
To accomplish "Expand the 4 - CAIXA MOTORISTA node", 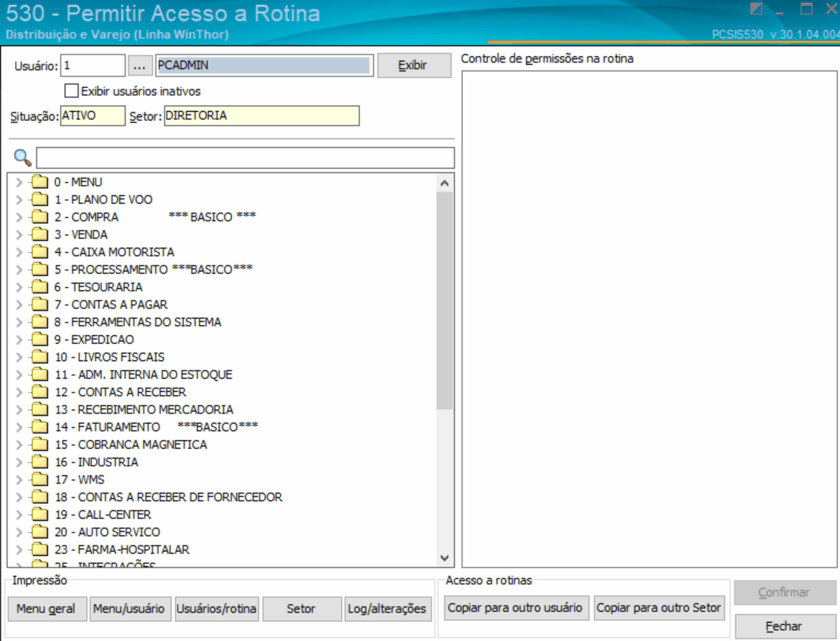I will [19, 252].
